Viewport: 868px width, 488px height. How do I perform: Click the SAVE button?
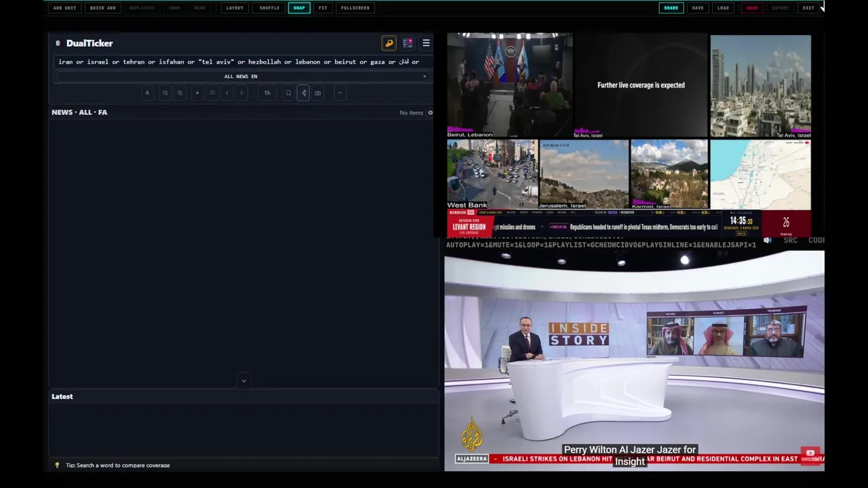coord(698,8)
